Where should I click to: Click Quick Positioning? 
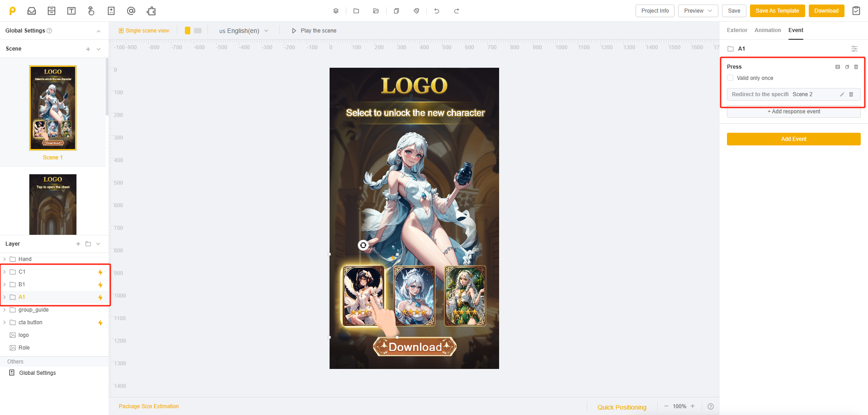[x=622, y=407]
